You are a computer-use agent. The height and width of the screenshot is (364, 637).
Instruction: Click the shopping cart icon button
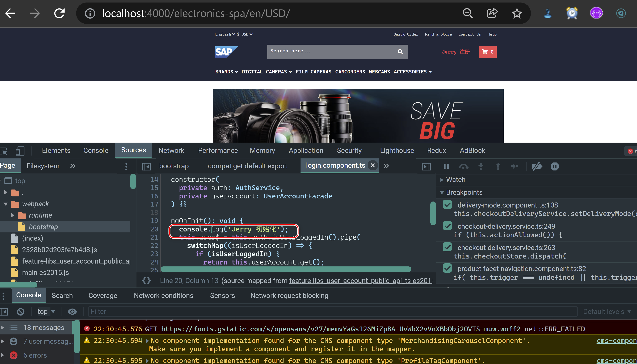coord(487,52)
